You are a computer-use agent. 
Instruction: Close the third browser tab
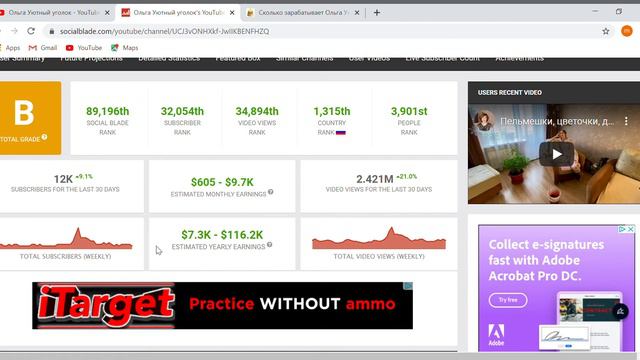click(357, 13)
